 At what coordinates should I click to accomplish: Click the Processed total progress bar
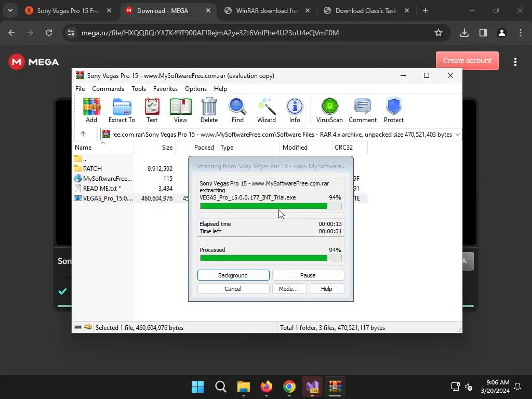click(271, 258)
